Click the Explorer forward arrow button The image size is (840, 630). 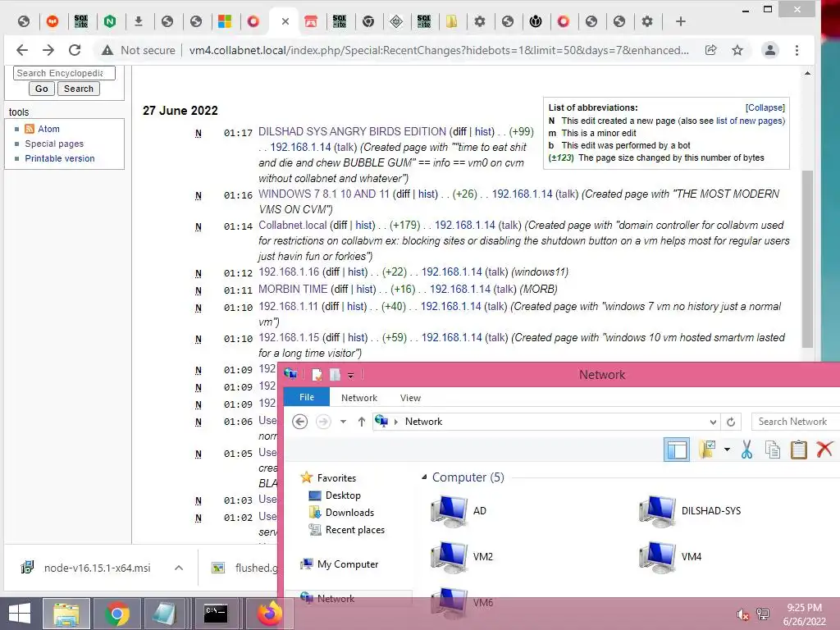pyautogui.click(x=323, y=422)
